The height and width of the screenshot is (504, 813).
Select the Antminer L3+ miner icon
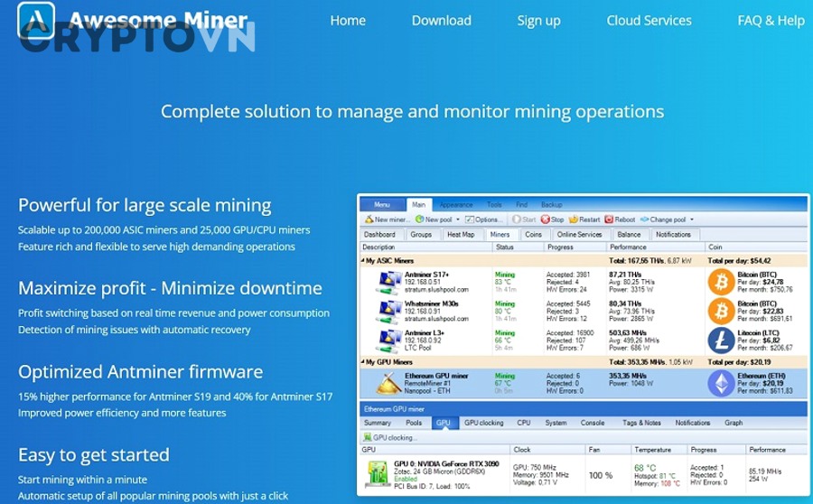coord(388,341)
